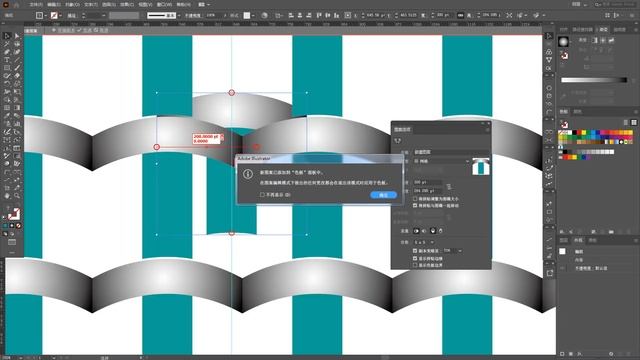
Task: Open the 视图(V) menu
Action: pyautogui.click(x=145, y=4)
